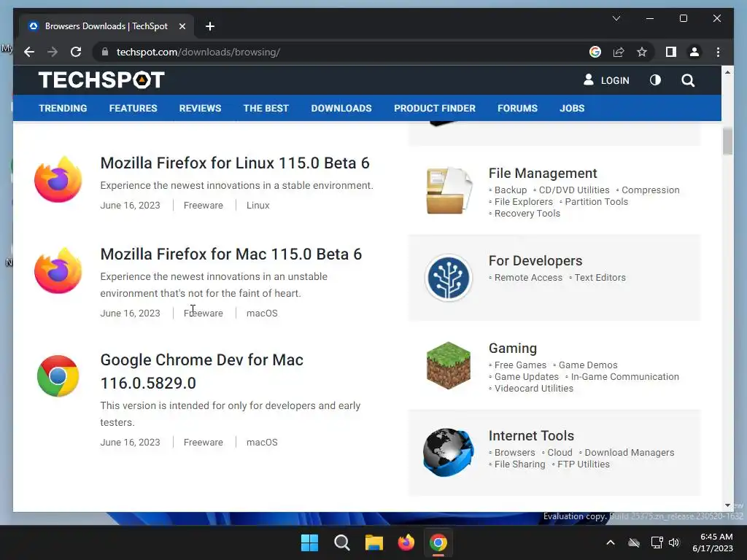Click the page vertical scrollbar thumb
The width and height of the screenshot is (747, 560).
[727, 141]
